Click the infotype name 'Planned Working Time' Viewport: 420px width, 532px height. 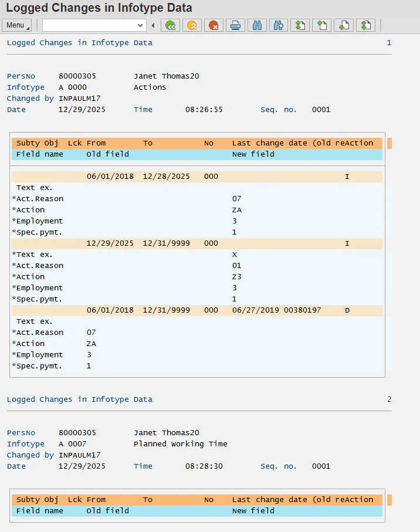click(x=181, y=444)
